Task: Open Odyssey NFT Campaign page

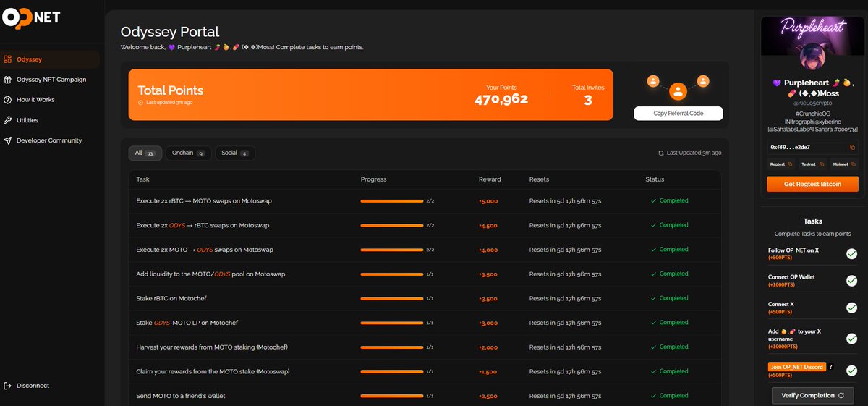Action: coord(51,80)
